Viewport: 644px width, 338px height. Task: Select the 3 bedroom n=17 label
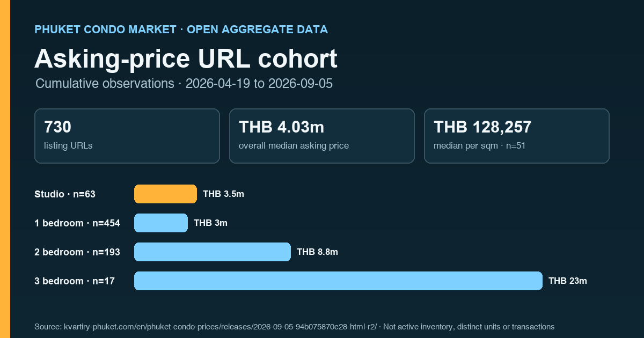75,281
